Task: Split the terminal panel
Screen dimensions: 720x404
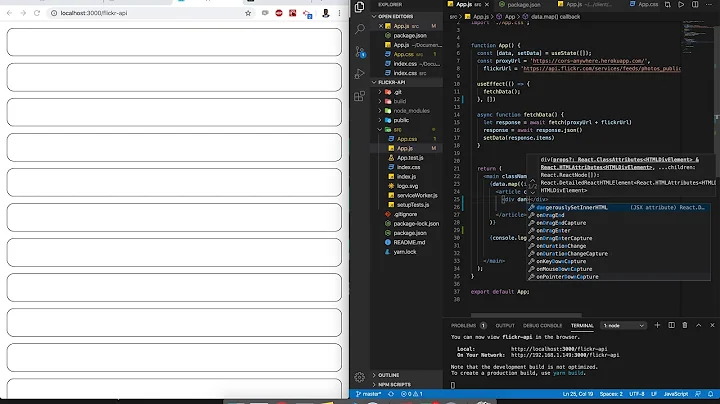Action: (x=671, y=325)
